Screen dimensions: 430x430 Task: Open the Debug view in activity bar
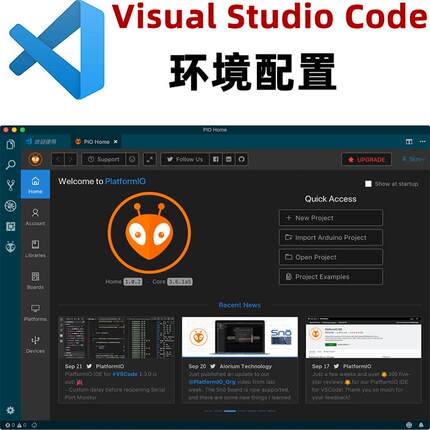(x=11, y=206)
